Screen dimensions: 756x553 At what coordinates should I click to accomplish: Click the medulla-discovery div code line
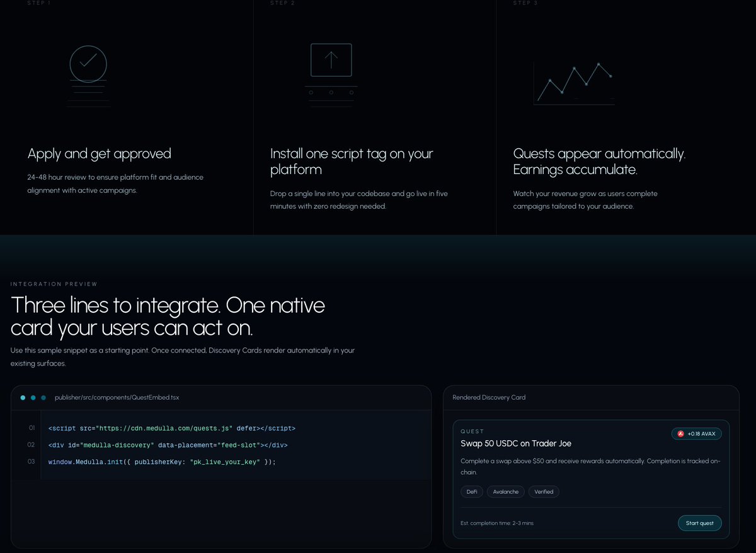(x=168, y=445)
